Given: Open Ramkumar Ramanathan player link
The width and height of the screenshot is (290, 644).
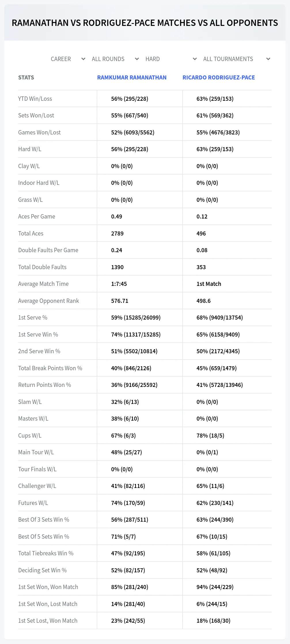Looking at the screenshot, I should click(132, 77).
